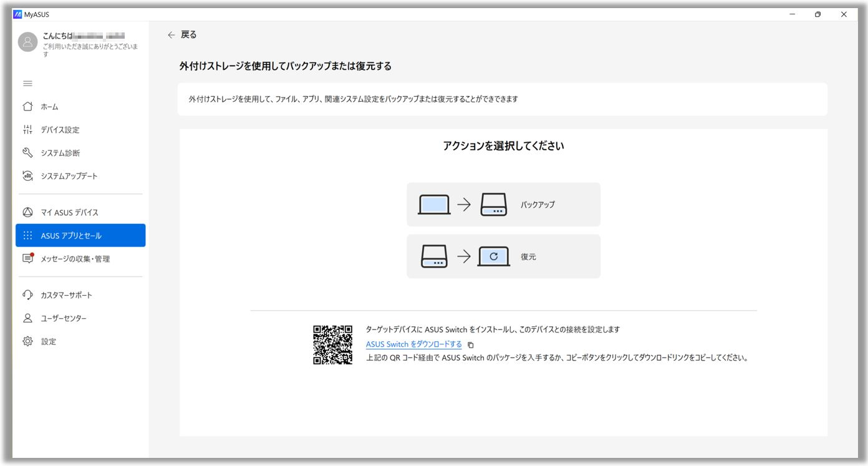Screen dimensions: 868x466
Task: Click ASUS Switch をダウンロードする link
Action: pyautogui.click(x=414, y=344)
